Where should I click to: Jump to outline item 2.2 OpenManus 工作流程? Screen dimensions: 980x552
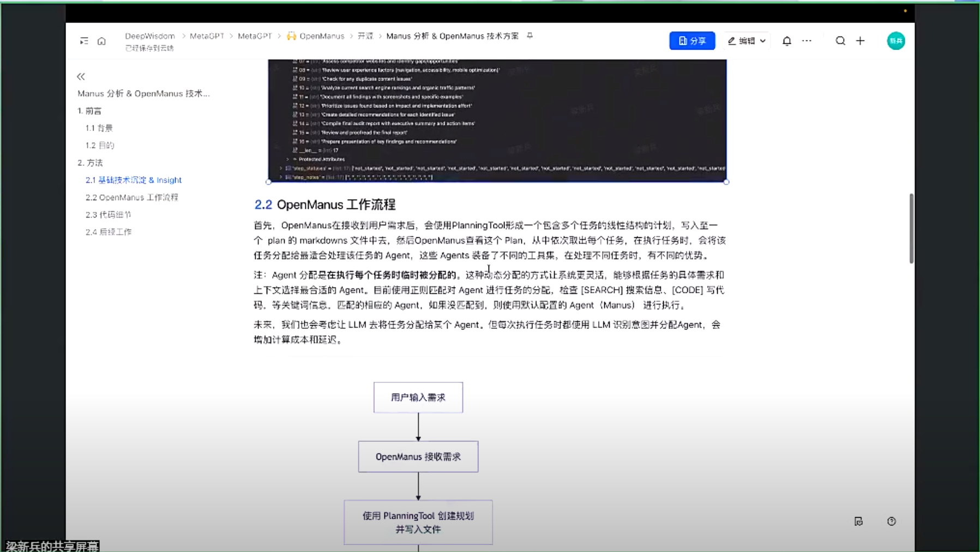131,197
